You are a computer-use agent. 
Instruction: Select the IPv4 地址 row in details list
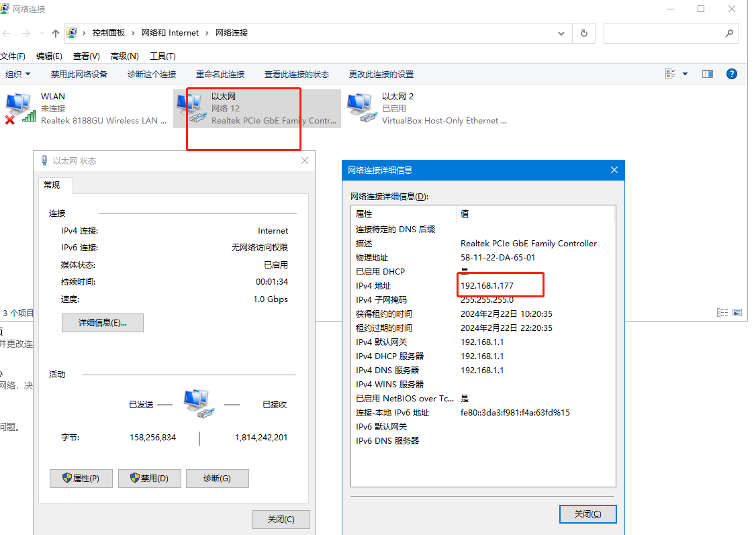point(482,286)
